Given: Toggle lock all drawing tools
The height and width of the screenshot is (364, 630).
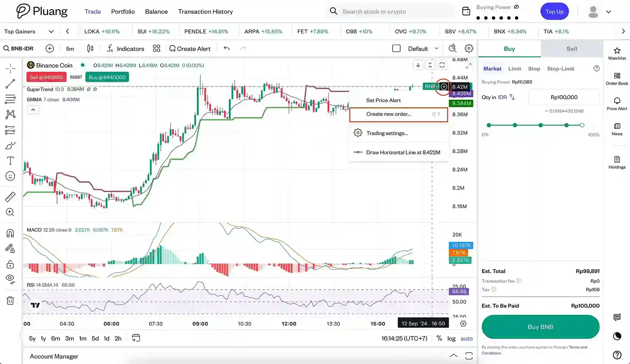Looking at the screenshot, I should [10, 264].
